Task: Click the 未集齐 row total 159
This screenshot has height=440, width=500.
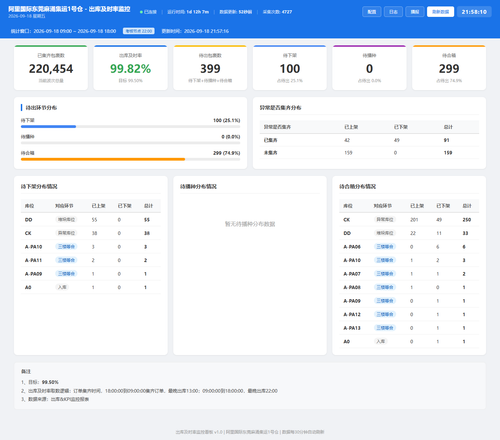Action: (x=448, y=153)
